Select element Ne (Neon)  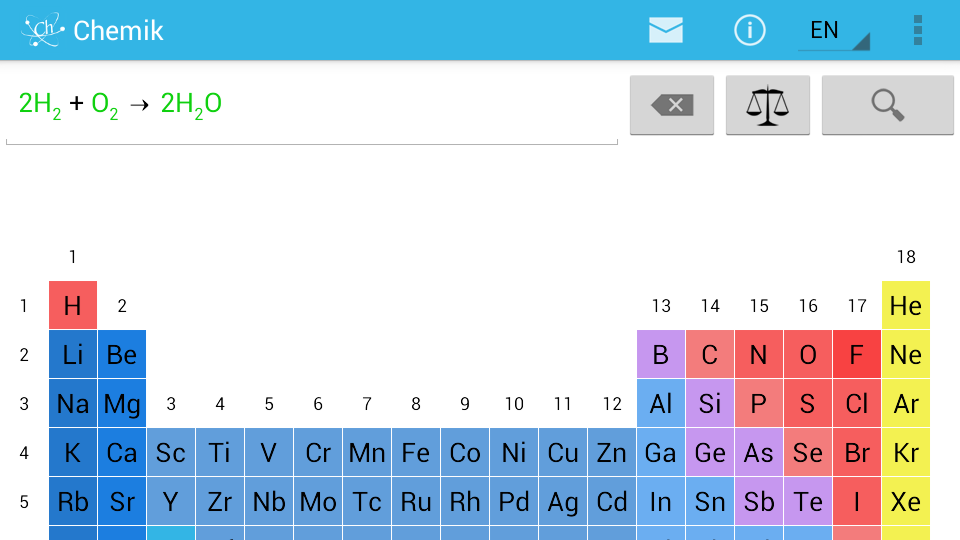click(906, 354)
